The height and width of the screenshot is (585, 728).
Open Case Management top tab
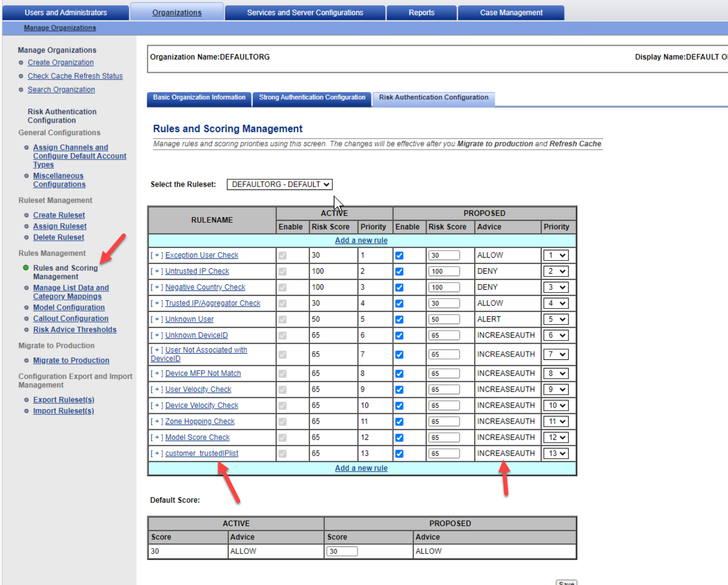coord(511,13)
